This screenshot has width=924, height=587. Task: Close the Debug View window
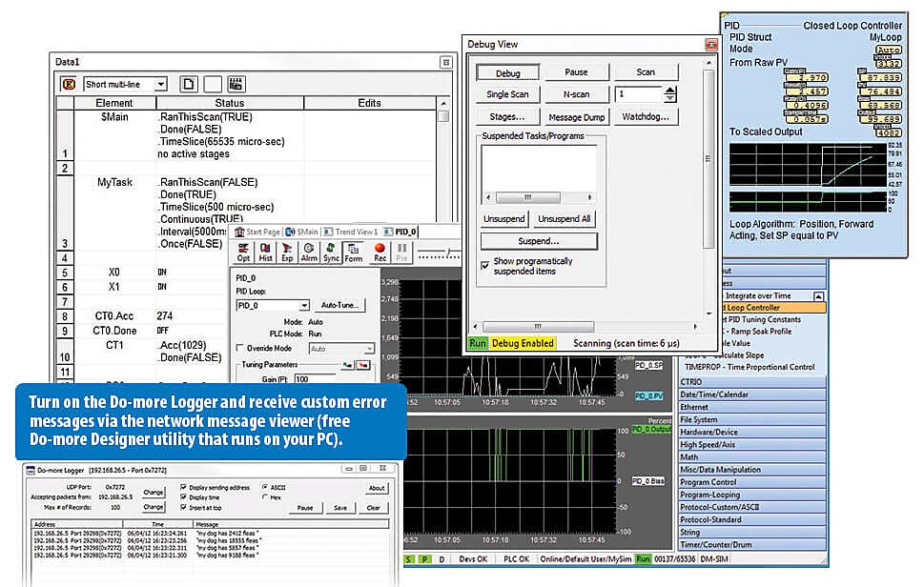click(x=711, y=45)
